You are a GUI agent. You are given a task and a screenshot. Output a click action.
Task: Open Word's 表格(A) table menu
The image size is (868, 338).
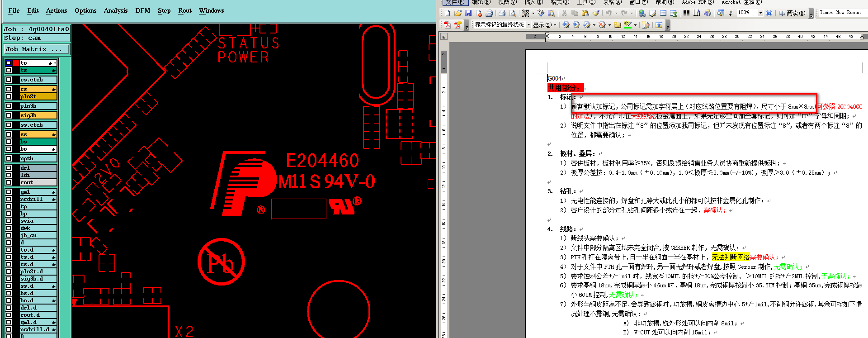pos(612,2)
